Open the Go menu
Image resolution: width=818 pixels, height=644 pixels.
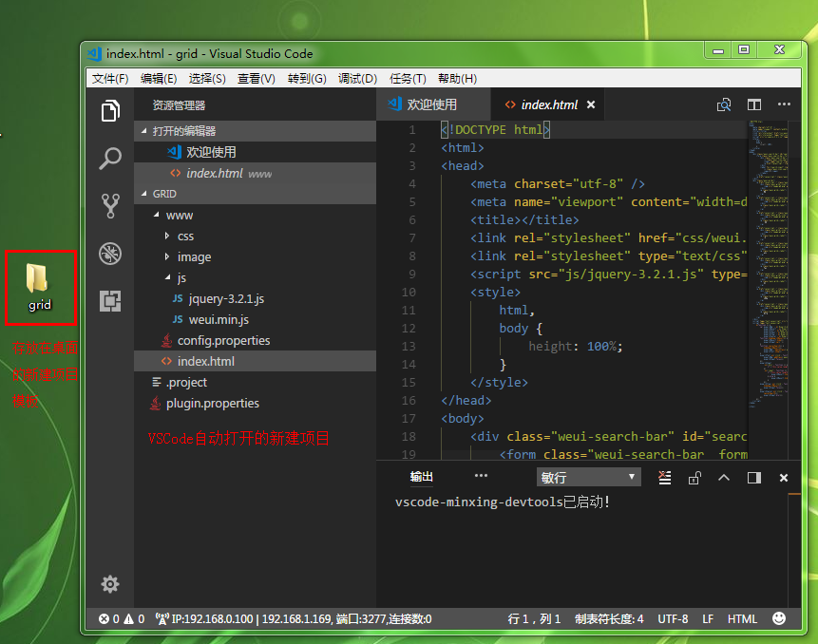pyautogui.click(x=307, y=78)
